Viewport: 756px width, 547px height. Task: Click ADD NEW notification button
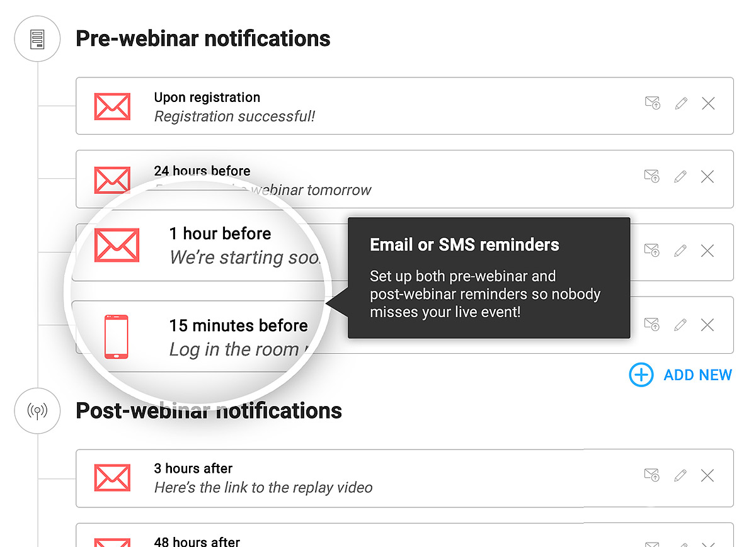coord(697,375)
